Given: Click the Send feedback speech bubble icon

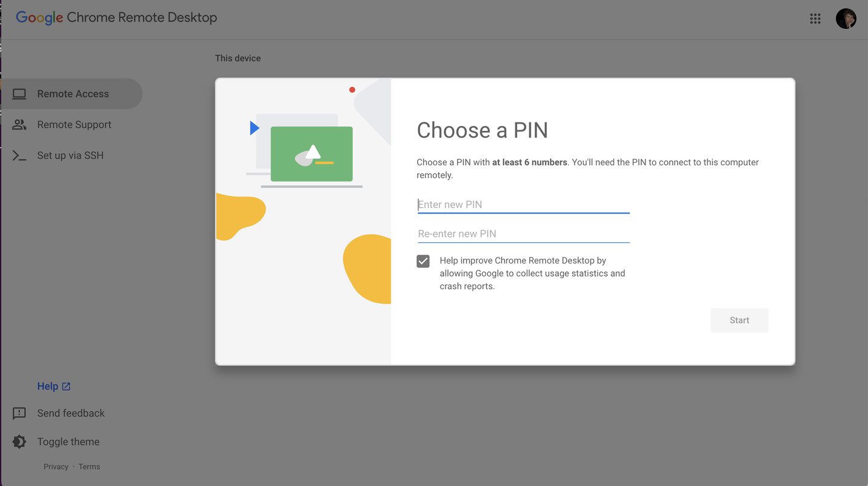Looking at the screenshot, I should (x=19, y=413).
